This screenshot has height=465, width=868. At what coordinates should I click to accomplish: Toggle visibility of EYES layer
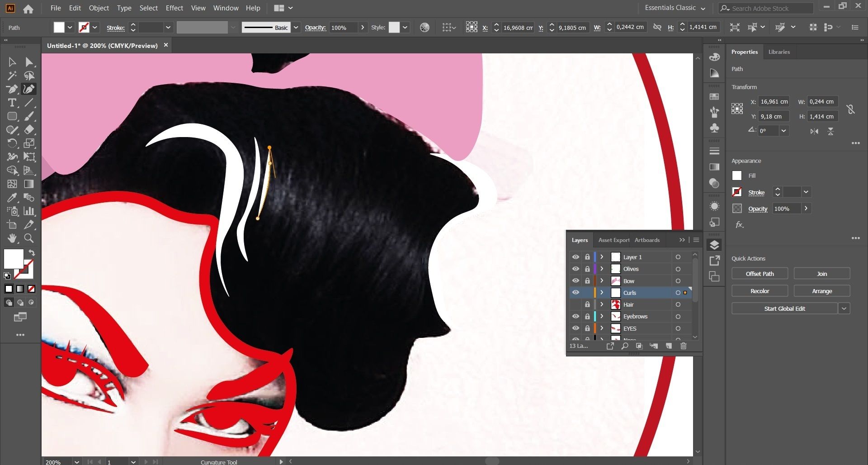coord(576,328)
